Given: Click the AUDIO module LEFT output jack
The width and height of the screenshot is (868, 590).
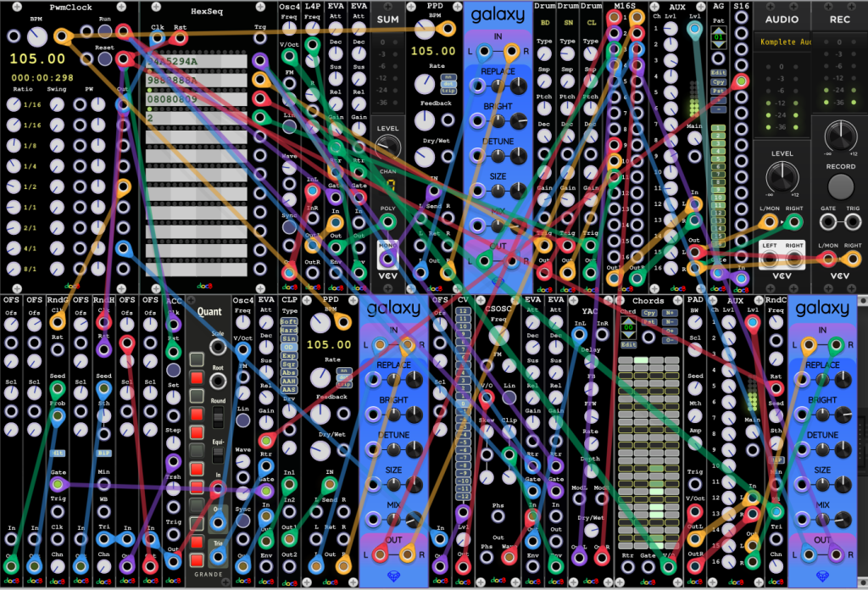Looking at the screenshot, I should click(770, 258).
